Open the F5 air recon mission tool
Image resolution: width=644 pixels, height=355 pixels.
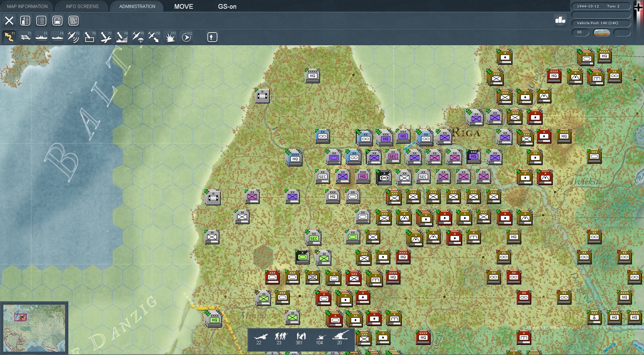[73, 37]
